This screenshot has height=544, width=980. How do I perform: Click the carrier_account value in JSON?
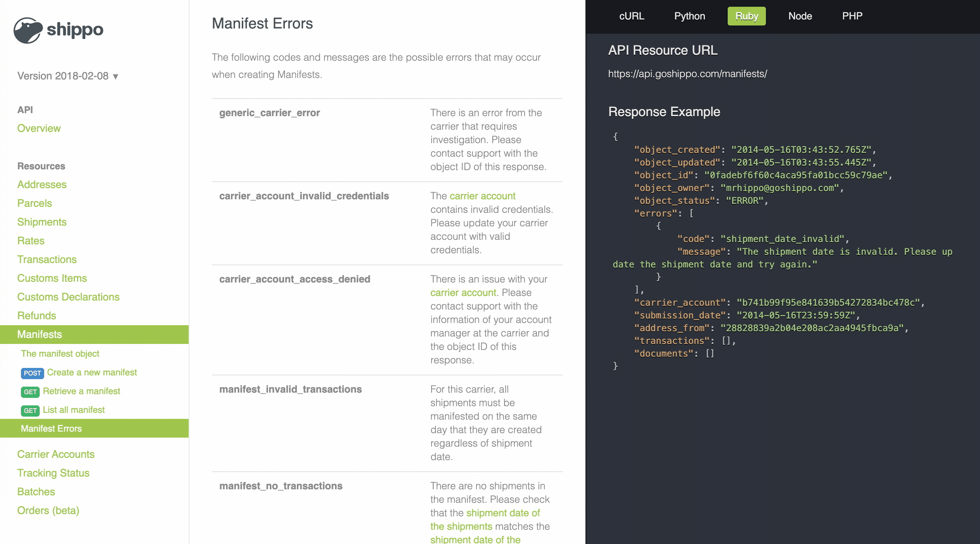828,303
